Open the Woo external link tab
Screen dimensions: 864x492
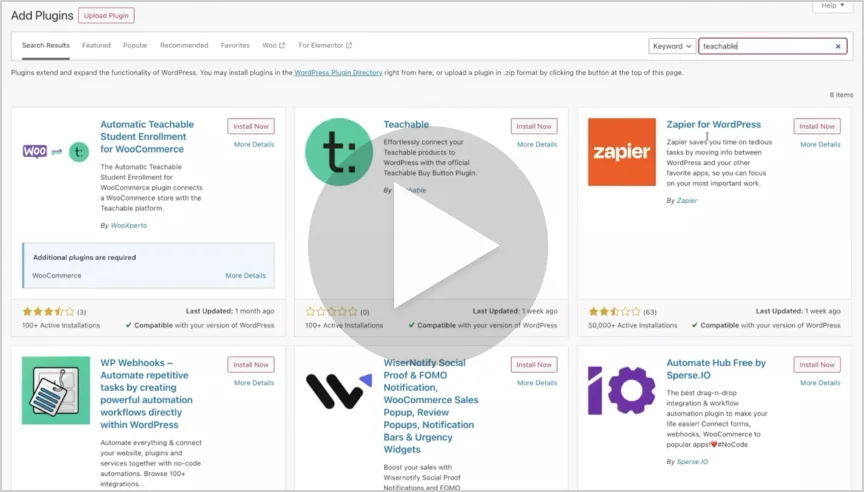click(x=273, y=46)
